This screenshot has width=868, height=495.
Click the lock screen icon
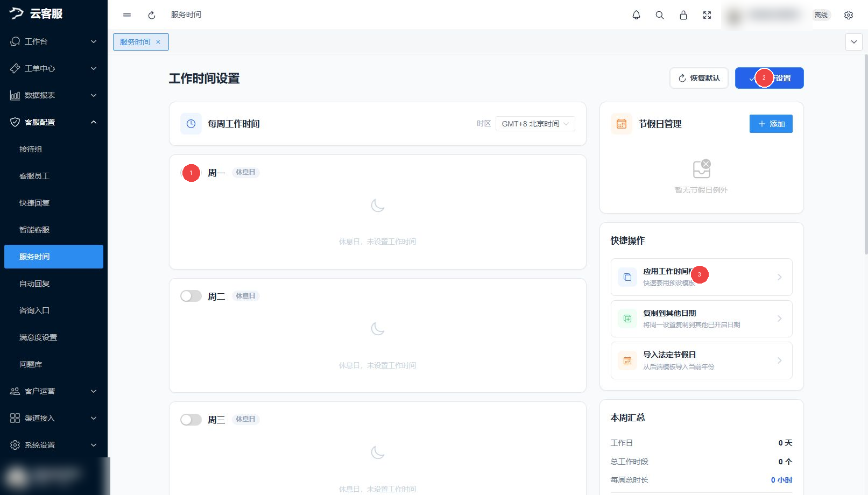pyautogui.click(x=683, y=15)
